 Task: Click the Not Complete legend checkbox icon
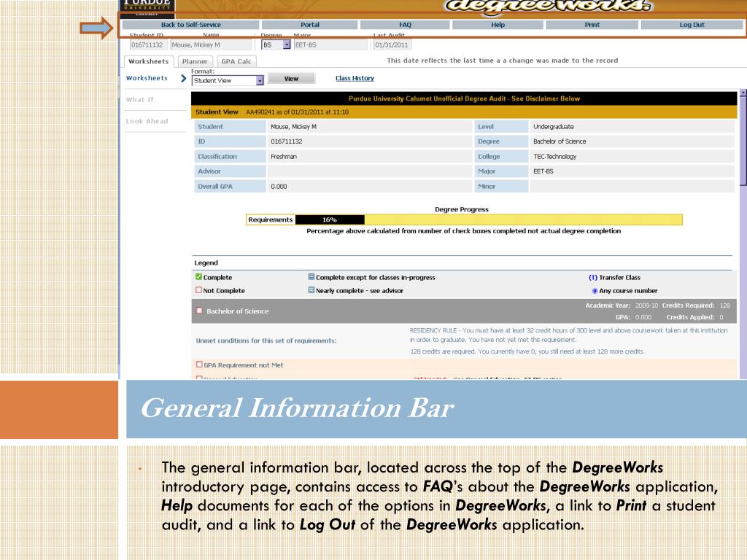198,290
